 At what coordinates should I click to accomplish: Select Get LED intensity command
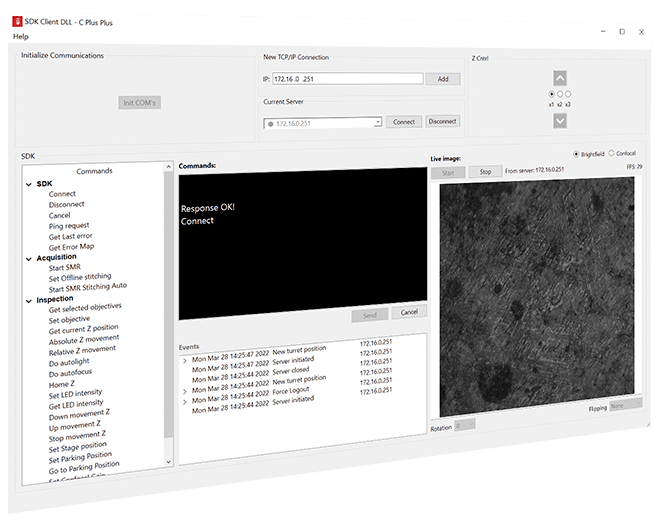coord(76,404)
